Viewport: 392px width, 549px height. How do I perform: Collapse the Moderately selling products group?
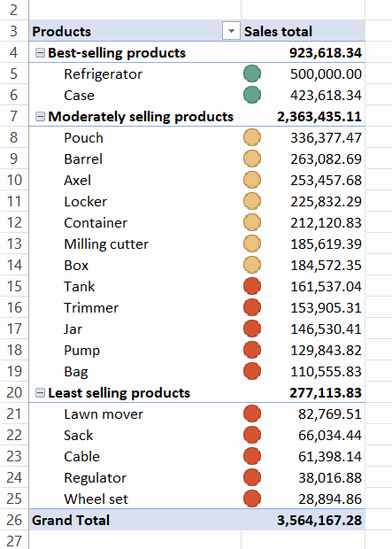click(41, 117)
